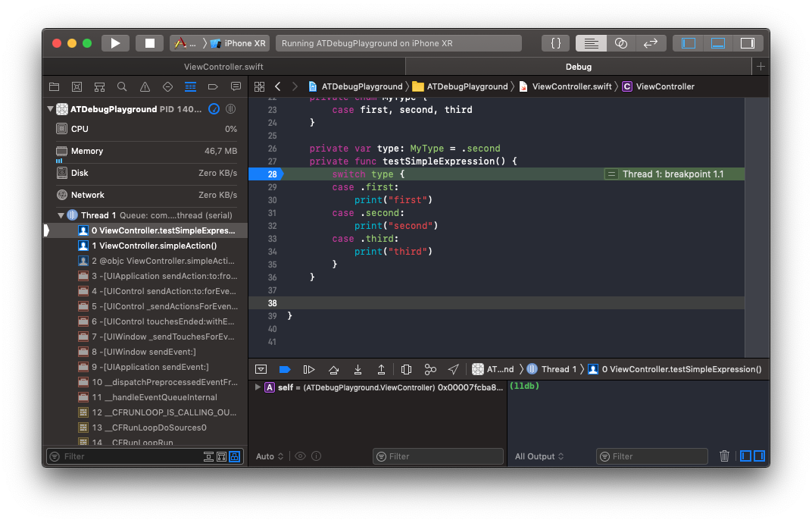Open Simulate Location arrow icon
This screenshot has height=523, width=812.
(x=453, y=369)
